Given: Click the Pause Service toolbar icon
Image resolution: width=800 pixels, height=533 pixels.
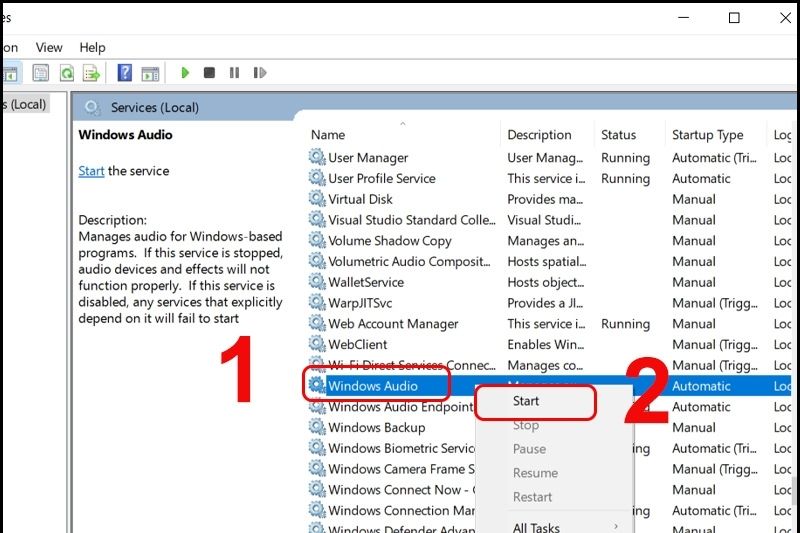Looking at the screenshot, I should (x=234, y=73).
